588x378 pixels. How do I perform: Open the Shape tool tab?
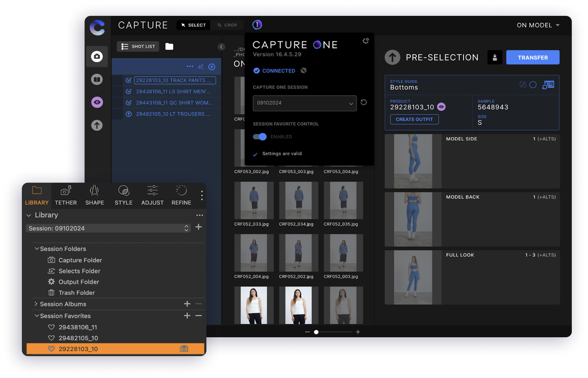[95, 195]
